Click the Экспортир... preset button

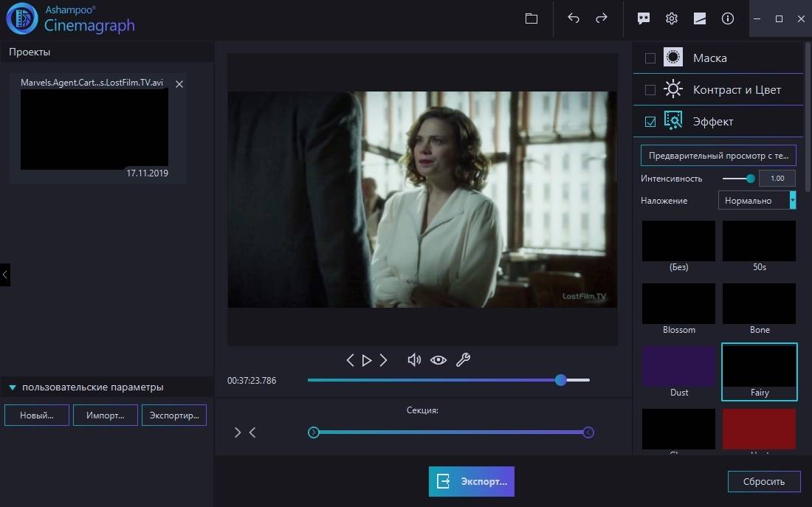coord(174,415)
